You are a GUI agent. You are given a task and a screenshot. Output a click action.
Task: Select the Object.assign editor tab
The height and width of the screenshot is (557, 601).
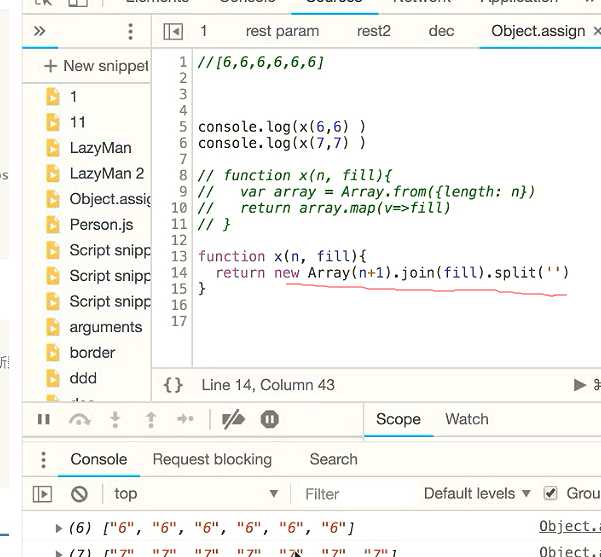point(538,31)
